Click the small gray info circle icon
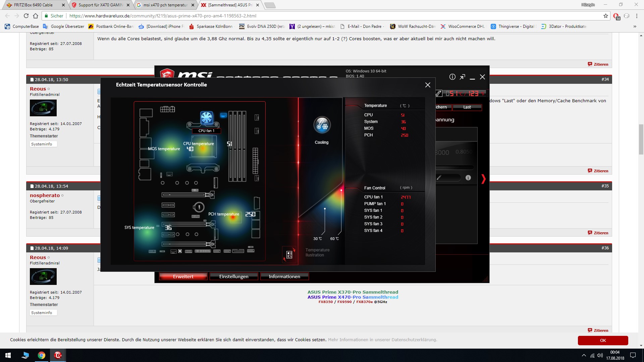644x362 pixels. click(468, 178)
